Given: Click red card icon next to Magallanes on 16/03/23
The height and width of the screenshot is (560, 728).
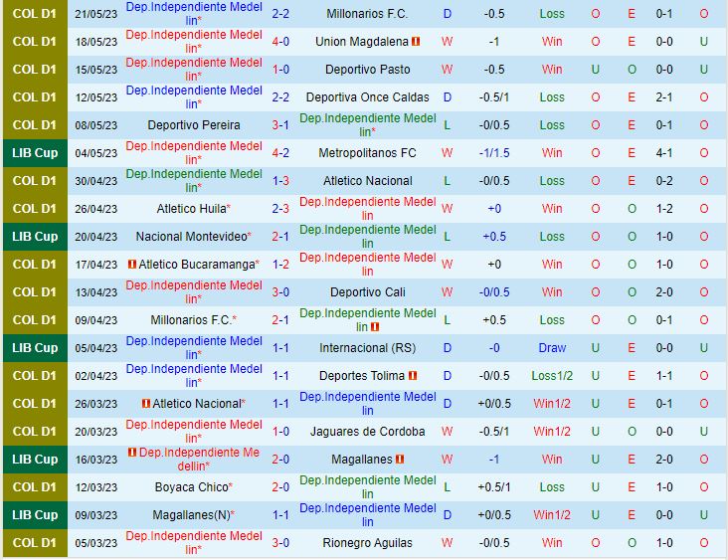Looking at the screenshot, I should click(x=400, y=460).
